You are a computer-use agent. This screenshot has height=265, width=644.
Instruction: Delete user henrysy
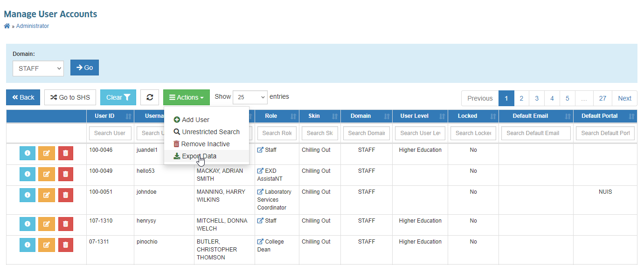(65, 224)
